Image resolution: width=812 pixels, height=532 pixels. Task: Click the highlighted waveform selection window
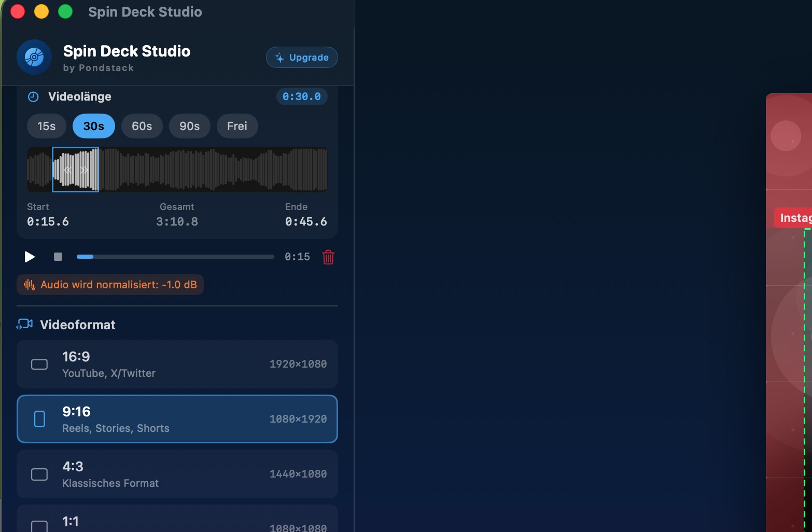(x=76, y=170)
